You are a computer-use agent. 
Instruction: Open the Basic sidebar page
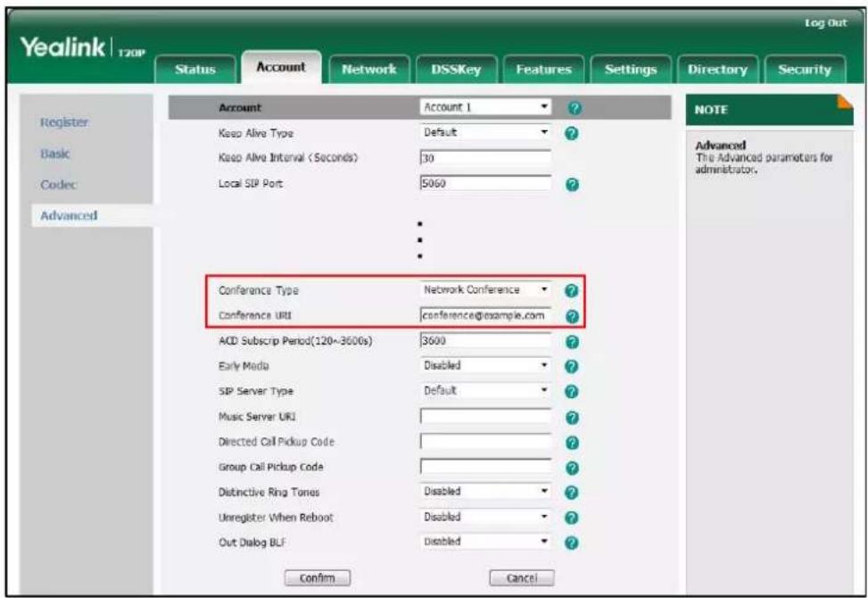[x=54, y=154]
